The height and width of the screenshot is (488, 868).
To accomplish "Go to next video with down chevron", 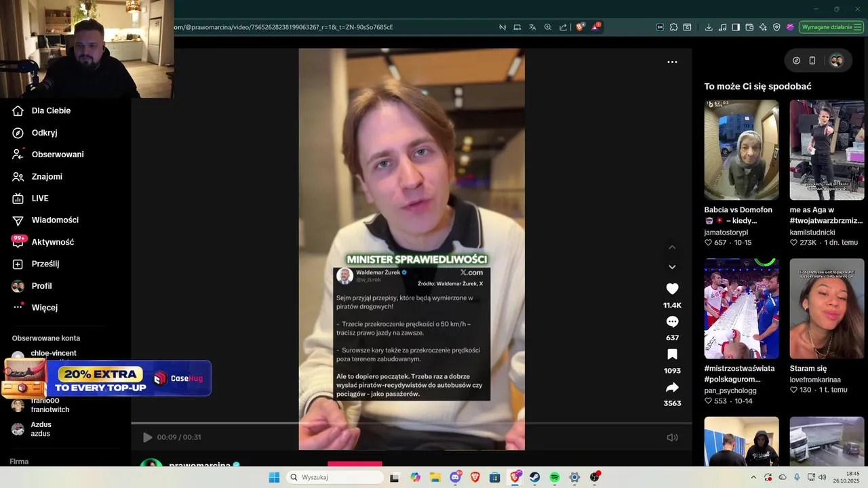I will coord(672,267).
